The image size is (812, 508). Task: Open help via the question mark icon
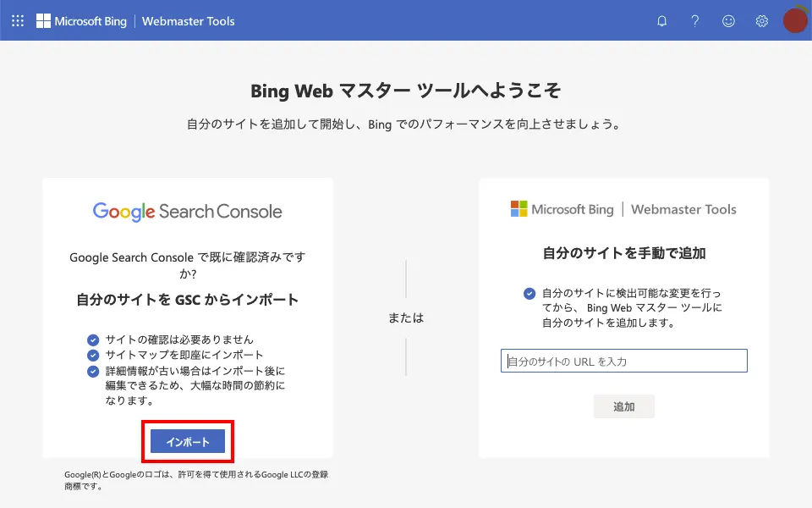695,21
